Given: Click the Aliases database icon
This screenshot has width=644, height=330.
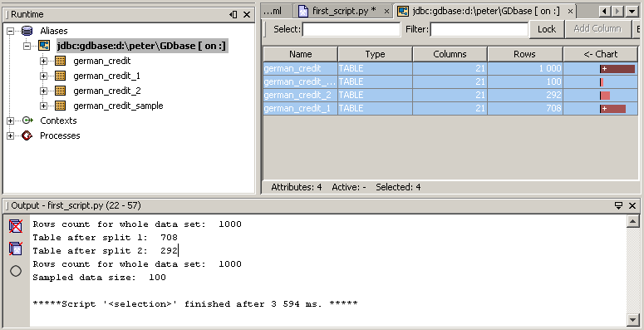Looking at the screenshot, I should point(27,31).
